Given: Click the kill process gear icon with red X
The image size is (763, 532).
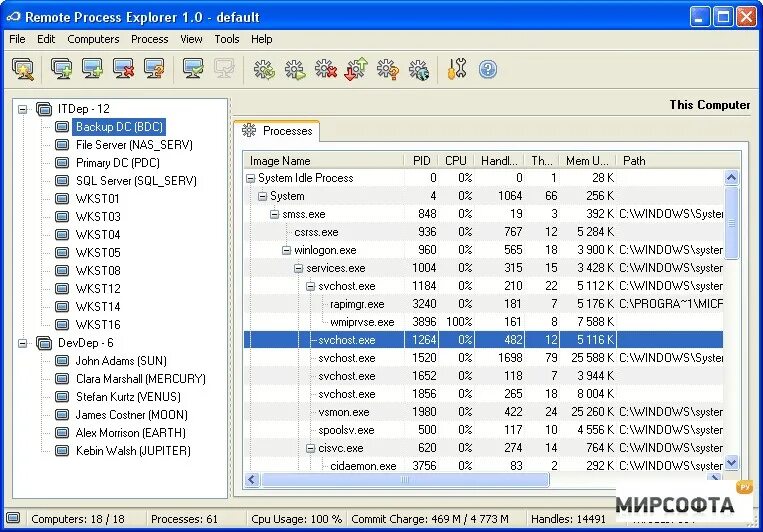Looking at the screenshot, I should click(x=326, y=70).
